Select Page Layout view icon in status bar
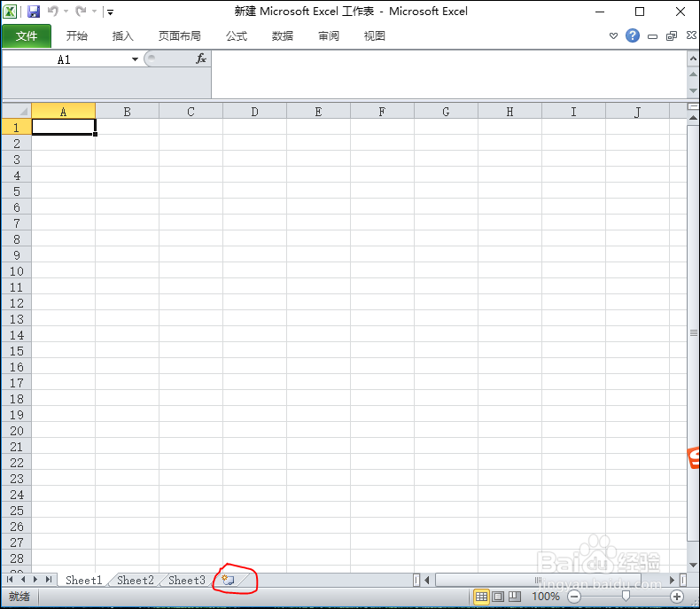Viewport: 700px width, 609px height. click(498, 597)
